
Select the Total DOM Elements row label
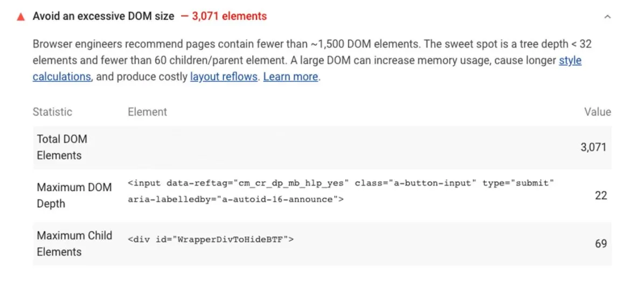(x=62, y=147)
